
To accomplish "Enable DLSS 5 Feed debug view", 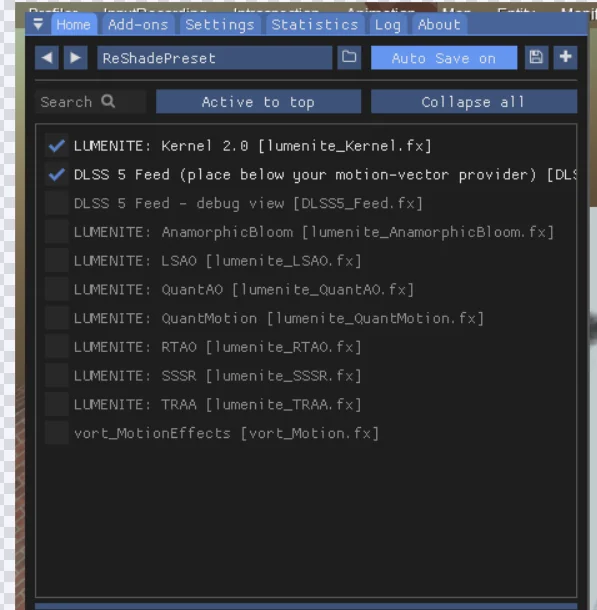I will [57, 203].
